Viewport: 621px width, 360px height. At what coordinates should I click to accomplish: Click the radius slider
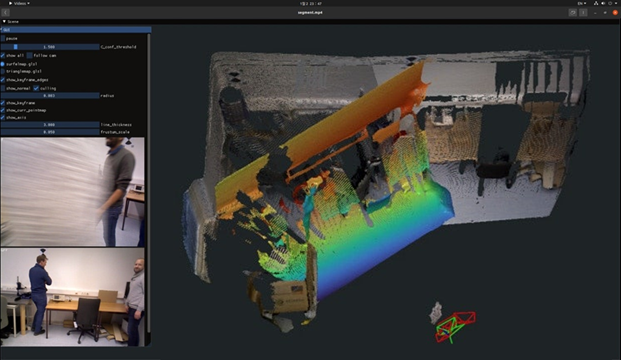(50, 95)
